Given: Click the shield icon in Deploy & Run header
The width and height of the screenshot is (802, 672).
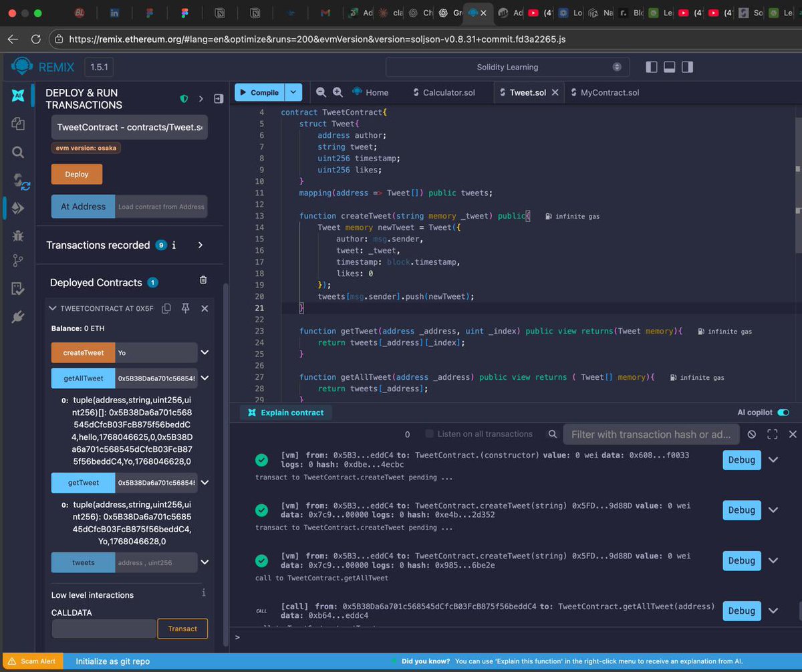Looking at the screenshot, I should [x=184, y=99].
